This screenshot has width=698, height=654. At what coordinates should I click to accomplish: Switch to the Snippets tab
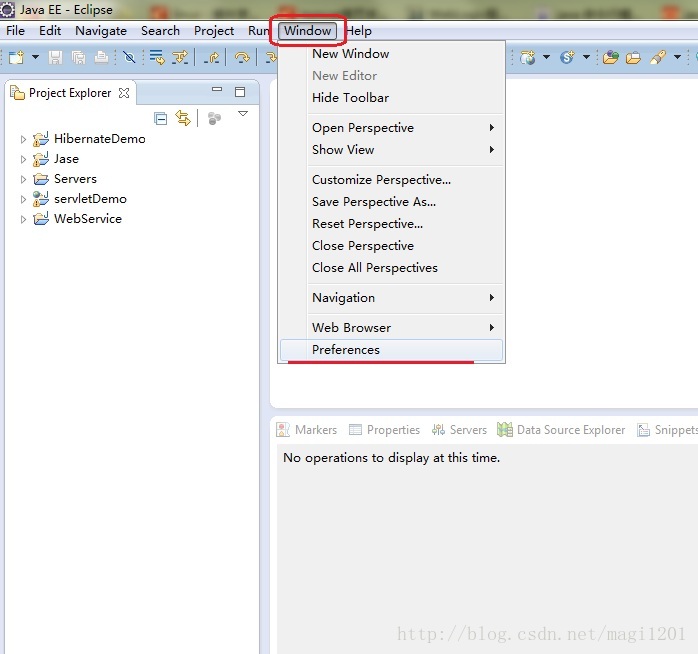(667, 430)
